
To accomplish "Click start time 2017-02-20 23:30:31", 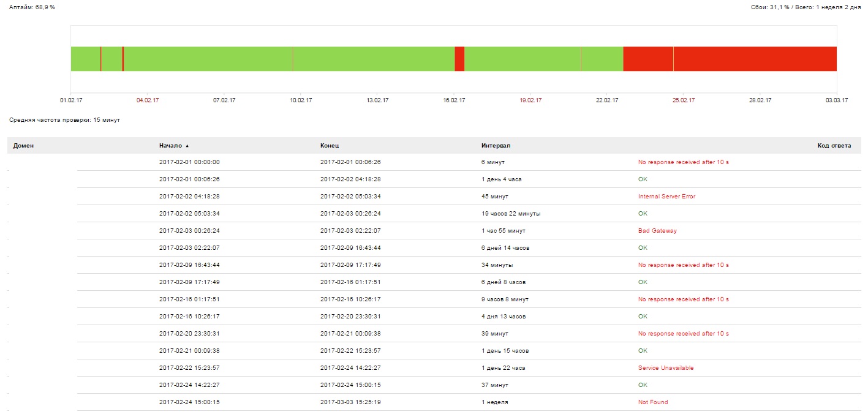I will (x=189, y=334).
